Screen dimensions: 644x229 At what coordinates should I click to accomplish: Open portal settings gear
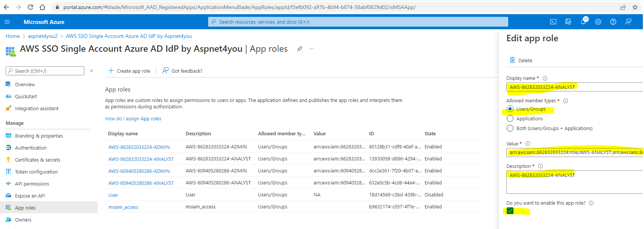(x=598, y=22)
